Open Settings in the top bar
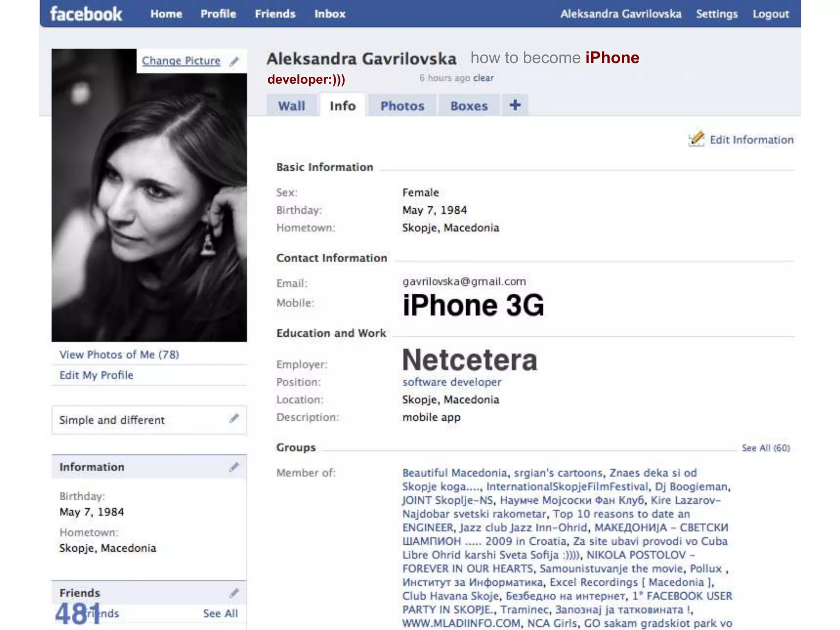840x630 pixels. click(717, 14)
